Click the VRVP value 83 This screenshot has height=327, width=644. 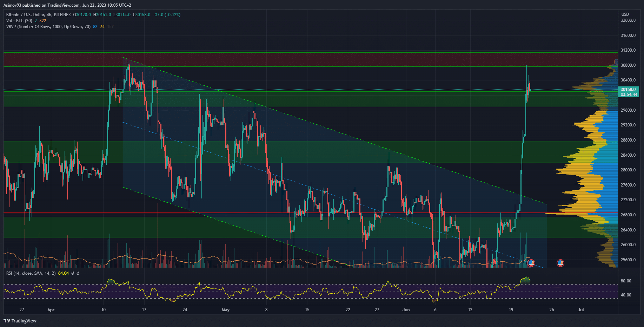[95, 27]
